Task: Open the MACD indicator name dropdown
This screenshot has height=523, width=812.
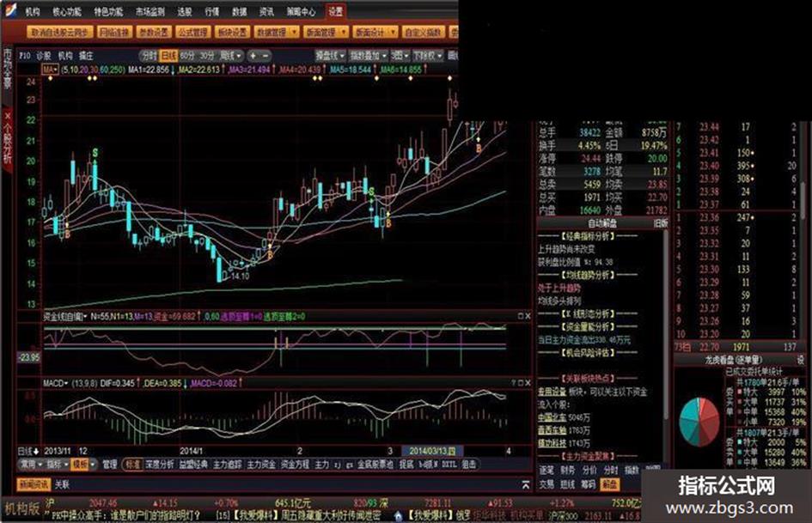Action: point(55,383)
